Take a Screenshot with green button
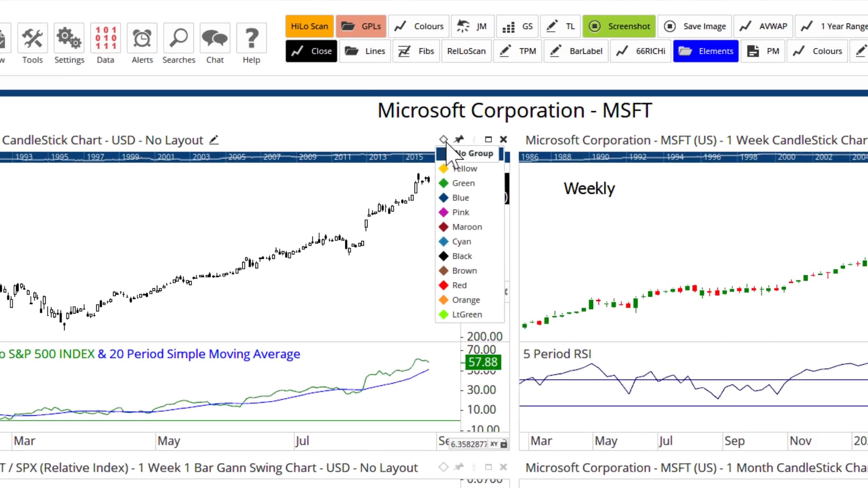 pyautogui.click(x=619, y=26)
